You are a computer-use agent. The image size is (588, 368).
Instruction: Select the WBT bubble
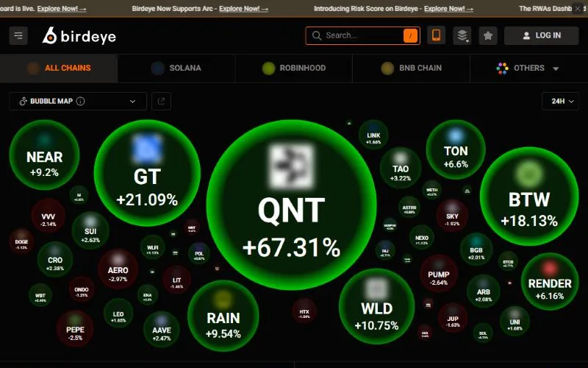[40, 296]
